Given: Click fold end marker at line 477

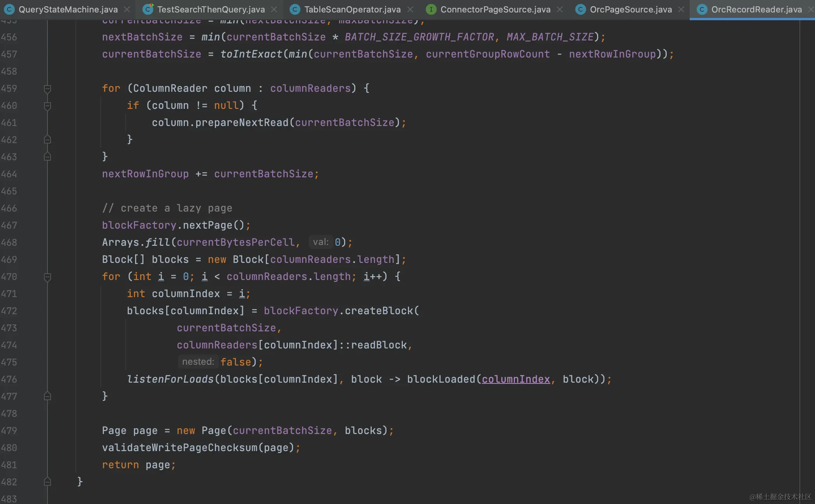Looking at the screenshot, I should click(x=47, y=396).
